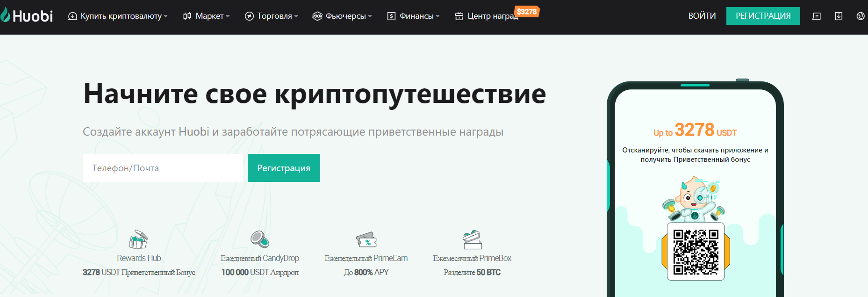Screen dimensions: 868x297
Task: Open the Центр наград menu item
Action: click(x=493, y=16)
